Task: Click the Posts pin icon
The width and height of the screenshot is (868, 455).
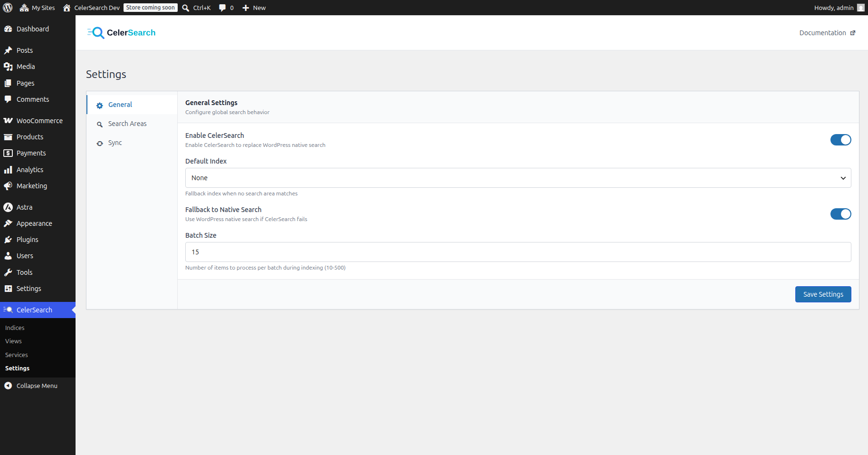Action: [x=8, y=50]
